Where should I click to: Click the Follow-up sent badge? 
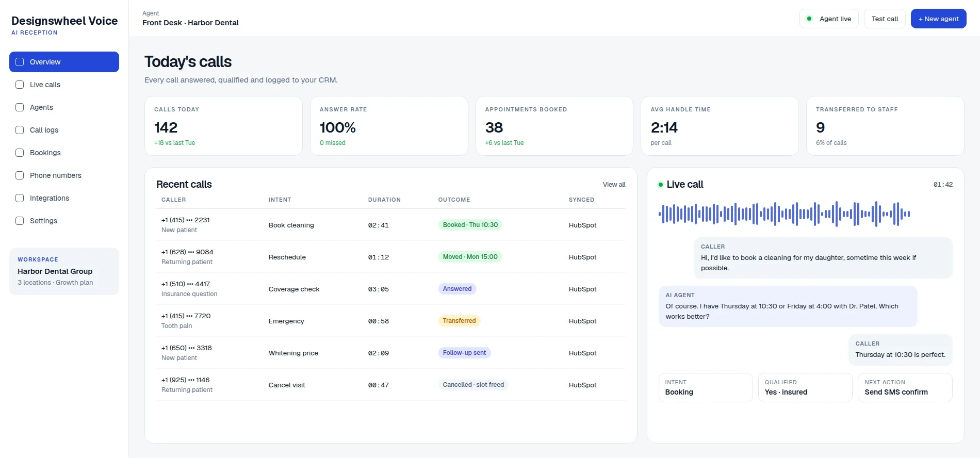464,353
